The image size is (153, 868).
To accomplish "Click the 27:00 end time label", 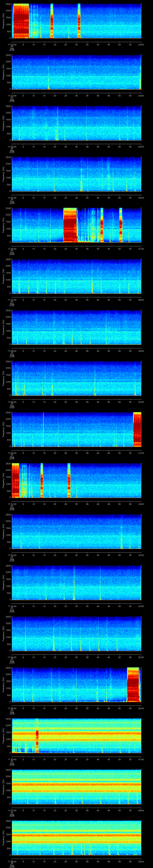I will (x=141, y=249).
